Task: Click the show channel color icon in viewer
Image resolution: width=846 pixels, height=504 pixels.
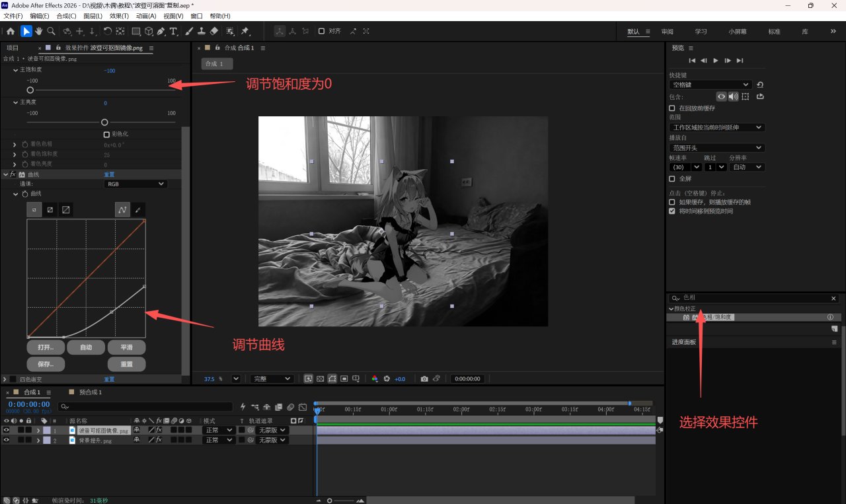Action: (375, 379)
